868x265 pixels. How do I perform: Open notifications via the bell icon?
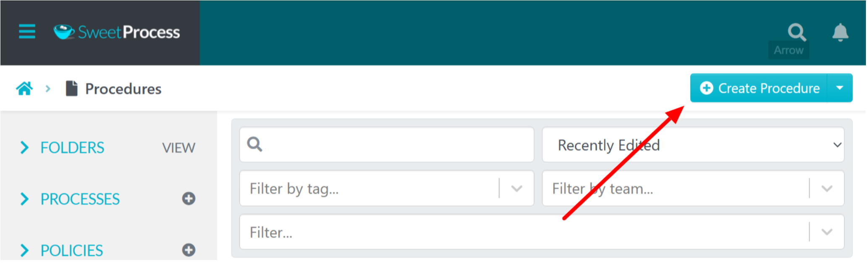coord(839,32)
